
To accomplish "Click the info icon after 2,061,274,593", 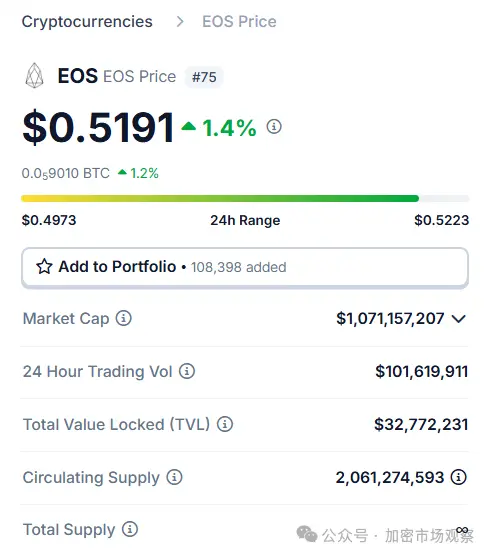I will coord(458,477).
